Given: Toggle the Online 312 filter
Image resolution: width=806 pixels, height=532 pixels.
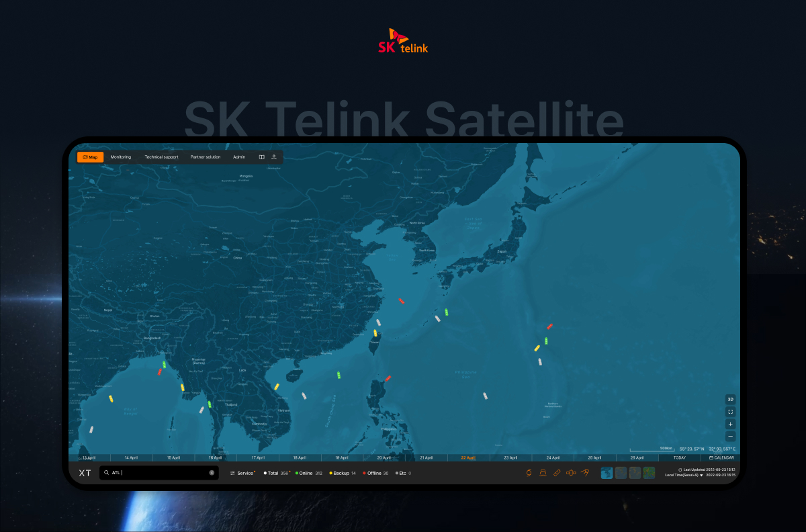Looking at the screenshot, I should point(309,473).
